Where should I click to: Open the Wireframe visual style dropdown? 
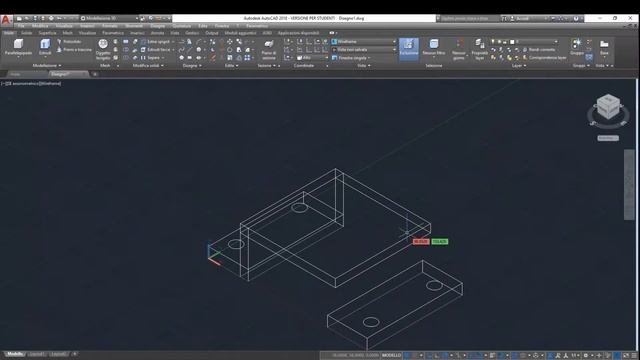click(x=363, y=42)
